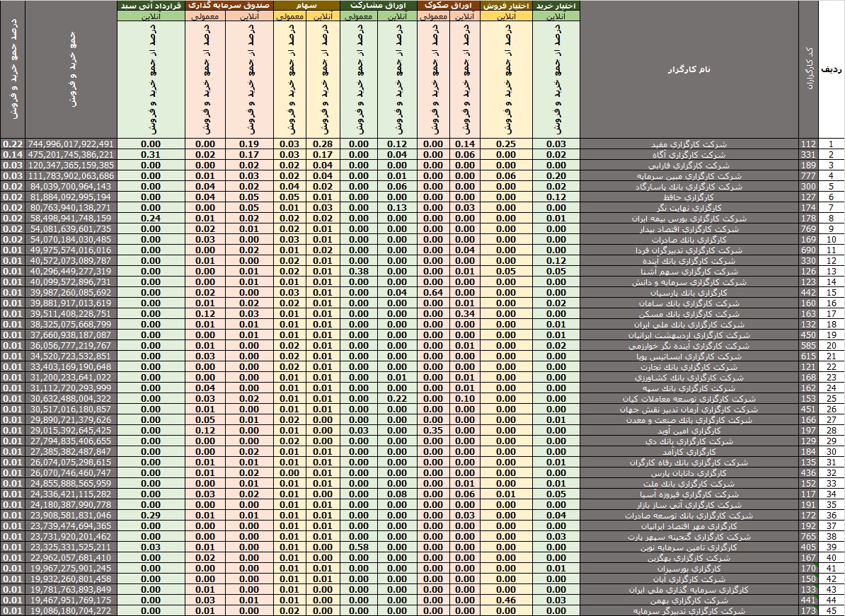Select the 0.46 value in row 44
The width and height of the screenshot is (845, 616).
[x=505, y=600]
